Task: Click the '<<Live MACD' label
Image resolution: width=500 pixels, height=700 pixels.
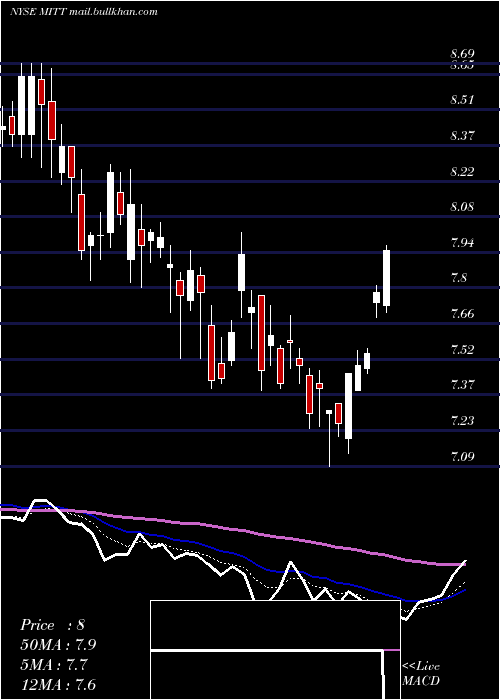Action: pyautogui.click(x=421, y=673)
